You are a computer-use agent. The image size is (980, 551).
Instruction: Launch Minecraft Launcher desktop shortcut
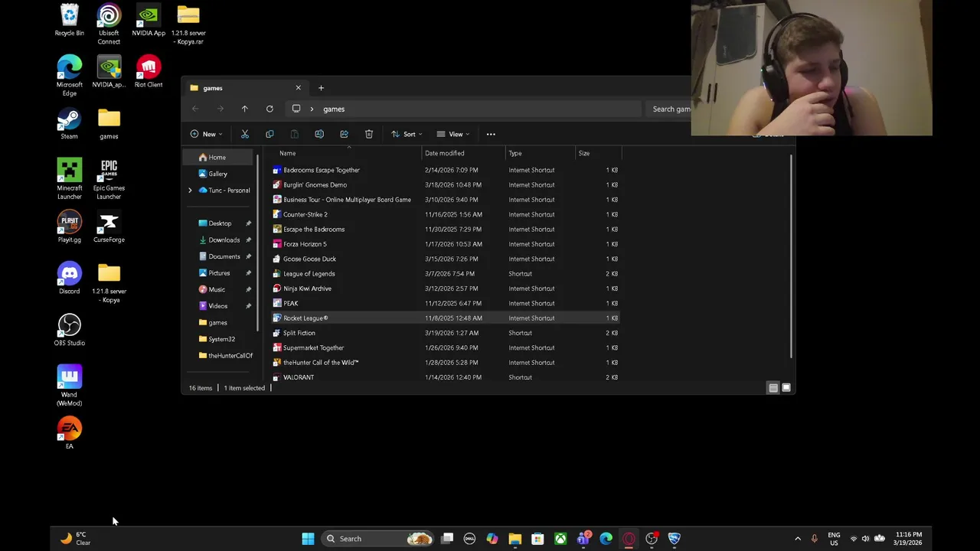coord(69,179)
